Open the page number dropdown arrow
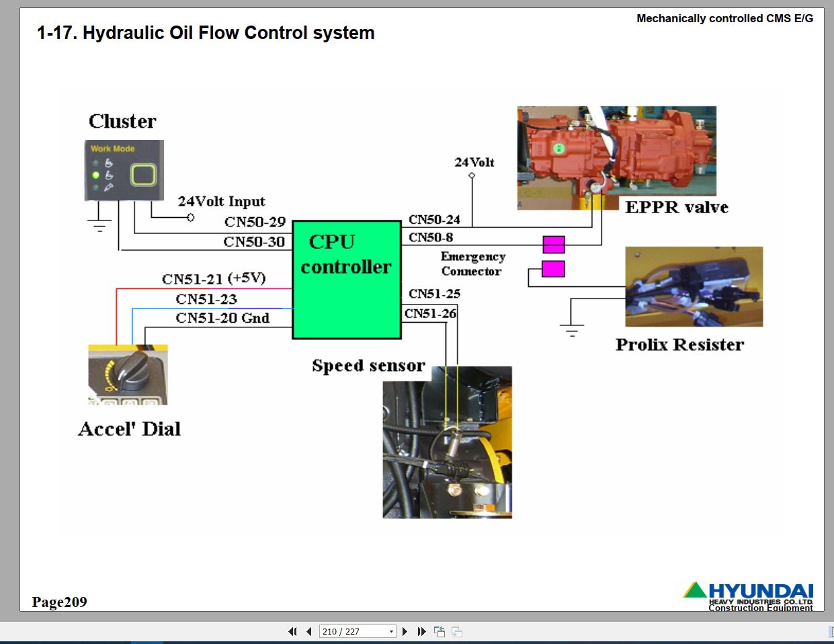The image size is (834, 644). (x=391, y=631)
